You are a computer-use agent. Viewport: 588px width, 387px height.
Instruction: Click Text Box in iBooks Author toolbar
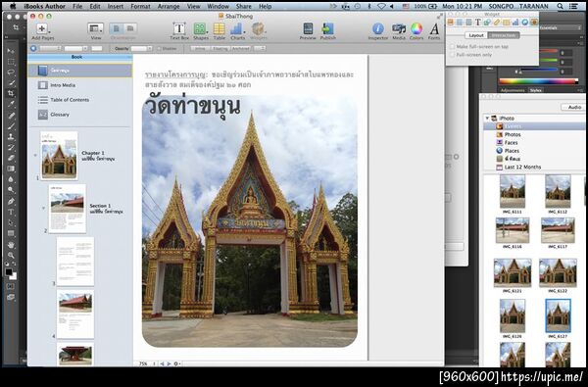click(179, 31)
